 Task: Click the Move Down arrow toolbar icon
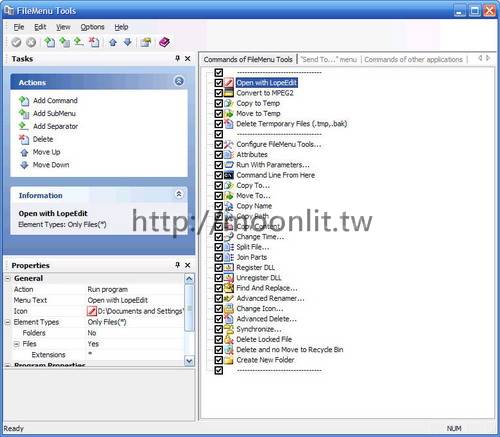point(128,42)
